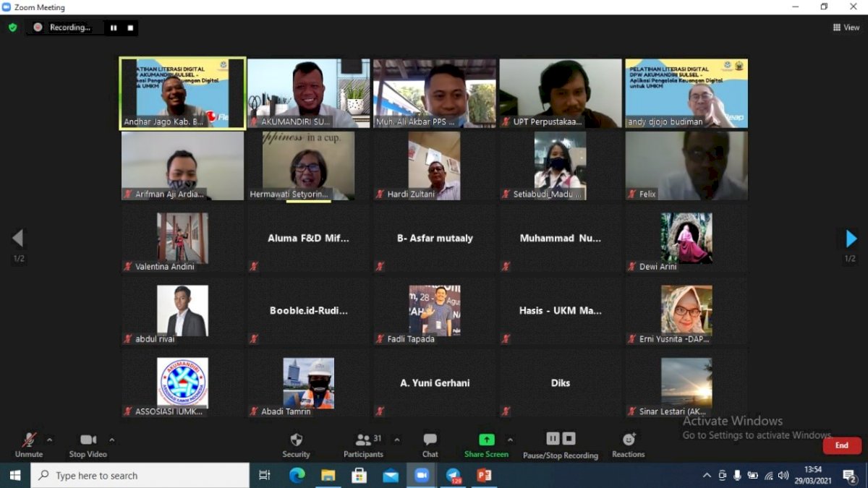Open the Security options

297,445
